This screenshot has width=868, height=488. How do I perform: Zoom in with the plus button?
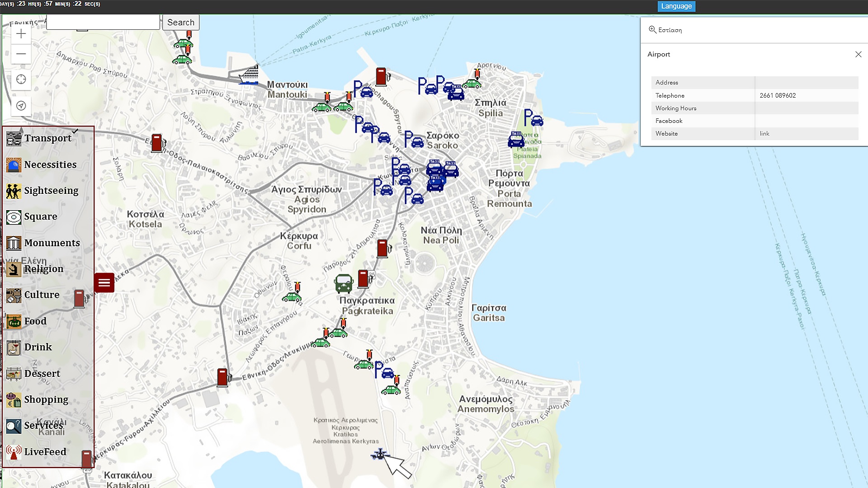coord(21,34)
